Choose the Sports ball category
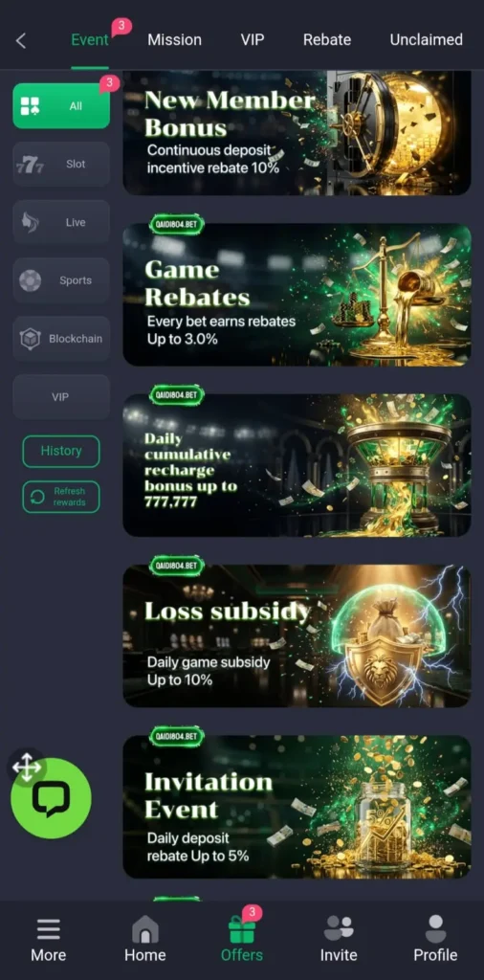This screenshot has width=484, height=980. tap(61, 280)
